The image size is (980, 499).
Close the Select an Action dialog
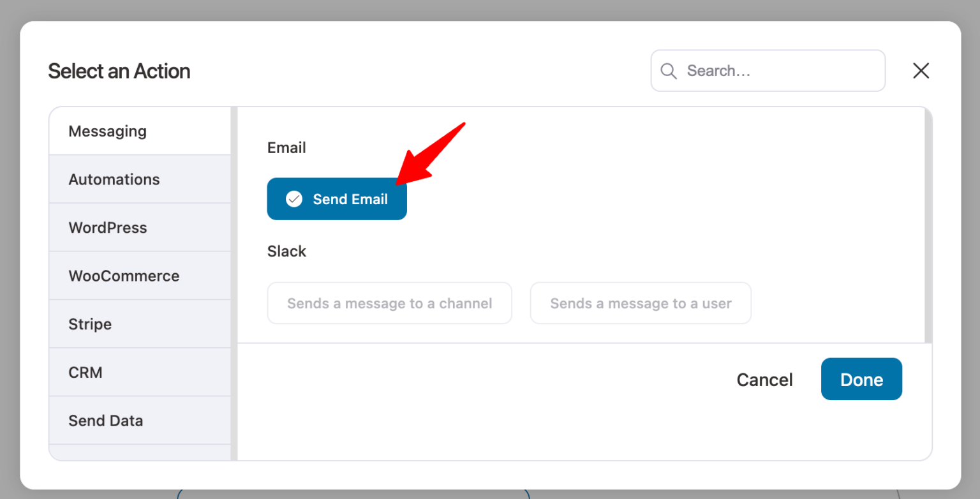tap(921, 70)
